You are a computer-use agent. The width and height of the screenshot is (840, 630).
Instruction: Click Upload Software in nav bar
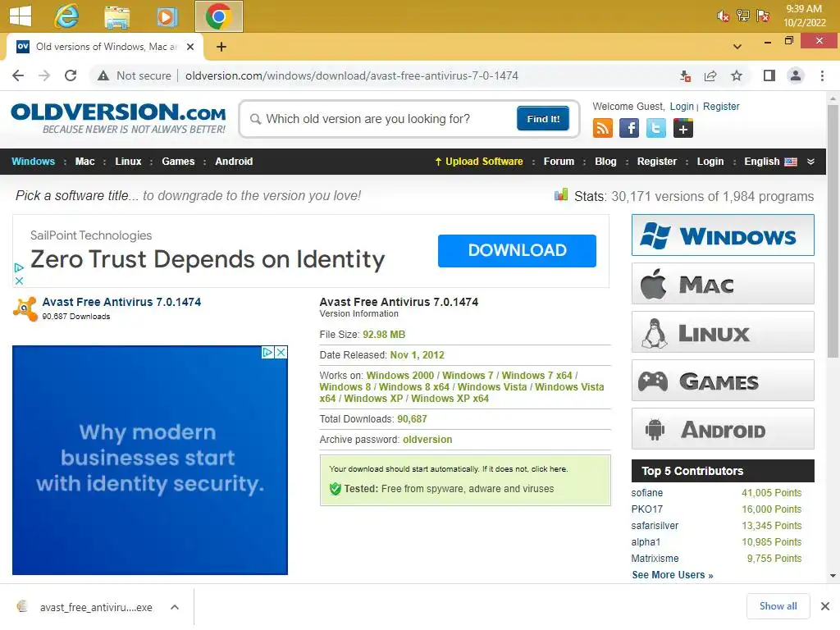478,162
